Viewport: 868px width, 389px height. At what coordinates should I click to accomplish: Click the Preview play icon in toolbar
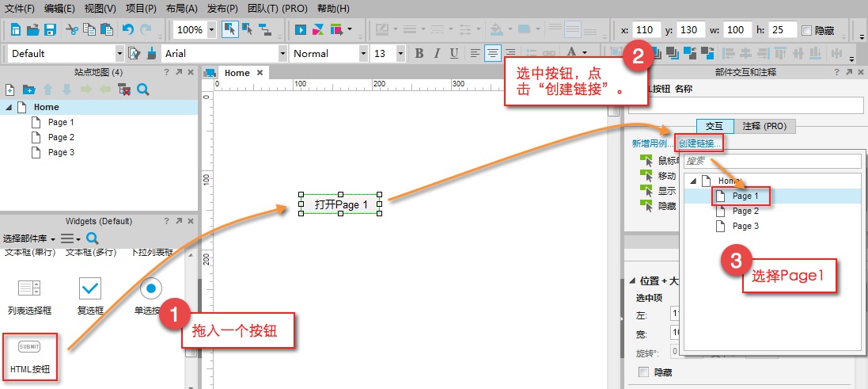[301, 30]
